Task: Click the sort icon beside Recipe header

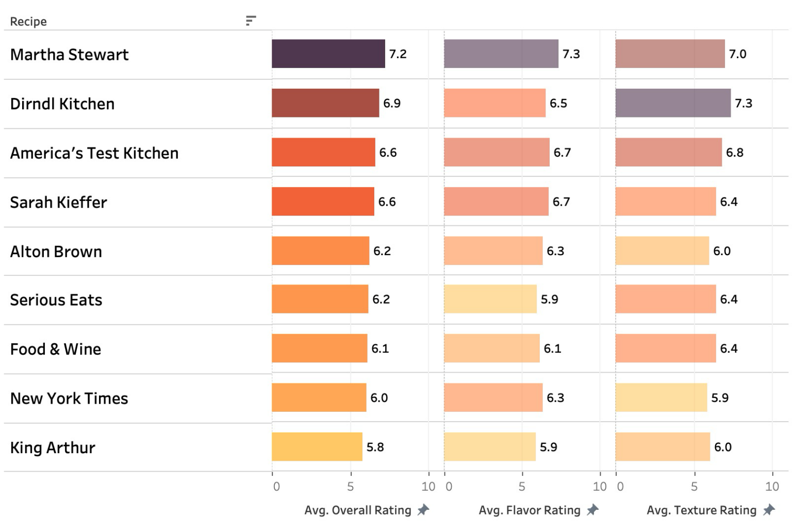Action: coord(251,21)
